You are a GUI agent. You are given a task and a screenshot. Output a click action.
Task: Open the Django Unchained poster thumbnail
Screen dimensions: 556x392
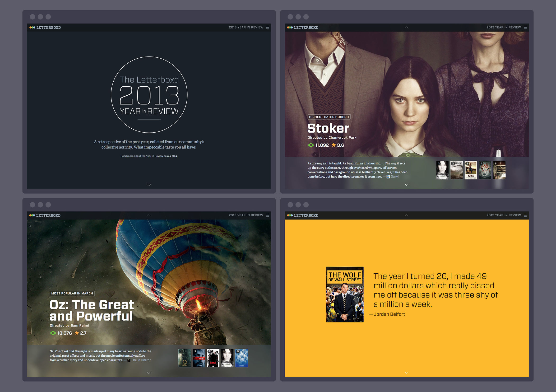[213, 358]
